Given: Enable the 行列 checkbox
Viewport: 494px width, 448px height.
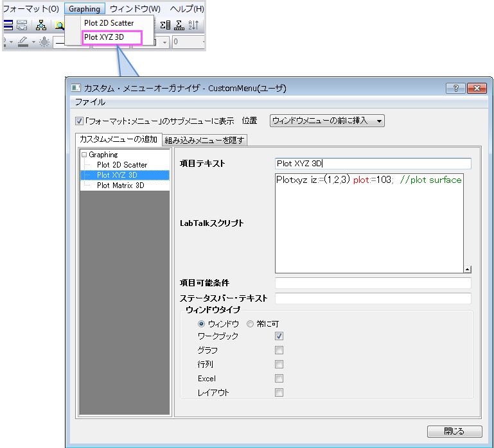Looking at the screenshot, I should (279, 365).
